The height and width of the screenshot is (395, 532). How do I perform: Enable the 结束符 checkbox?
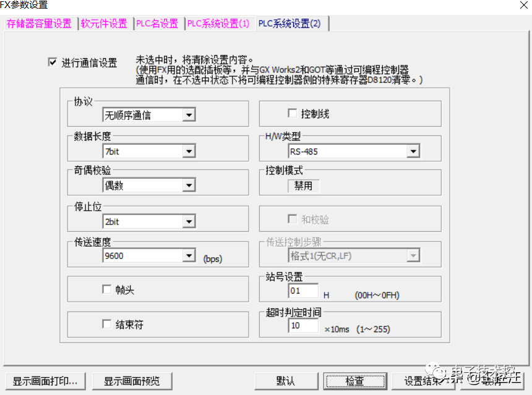pos(106,325)
